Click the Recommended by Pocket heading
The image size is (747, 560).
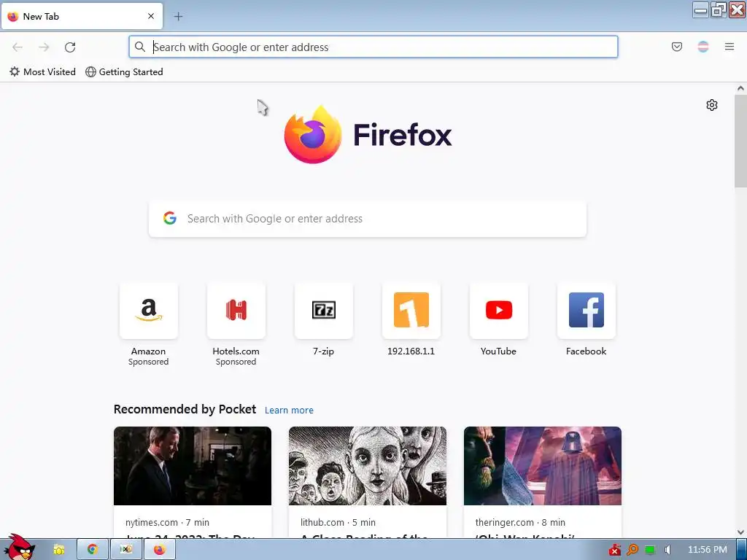185,410
